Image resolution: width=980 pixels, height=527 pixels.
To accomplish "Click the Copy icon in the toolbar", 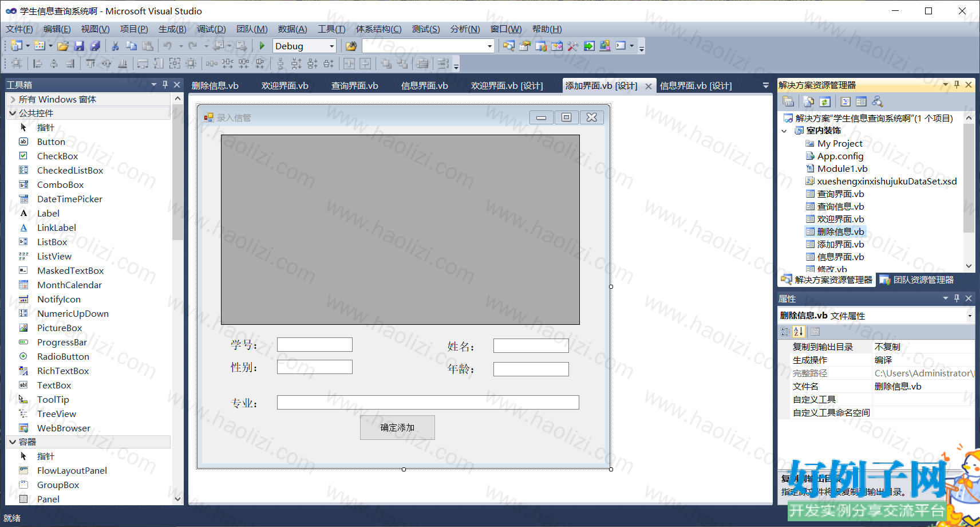I will click(131, 46).
